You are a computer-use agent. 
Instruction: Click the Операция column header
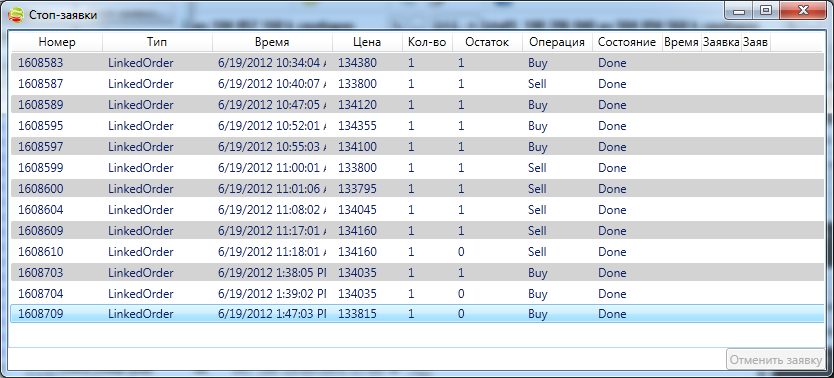point(557,42)
